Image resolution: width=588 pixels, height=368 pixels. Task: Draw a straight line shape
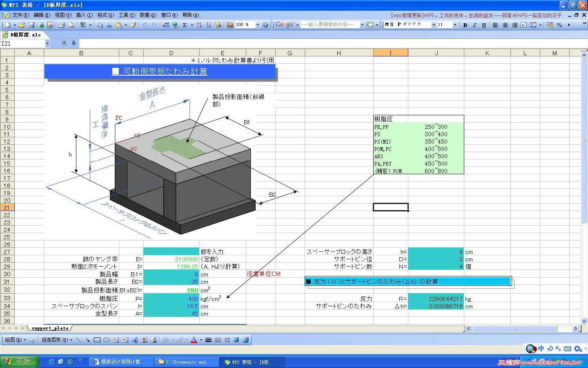pyautogui.click(x=78, y=340)
